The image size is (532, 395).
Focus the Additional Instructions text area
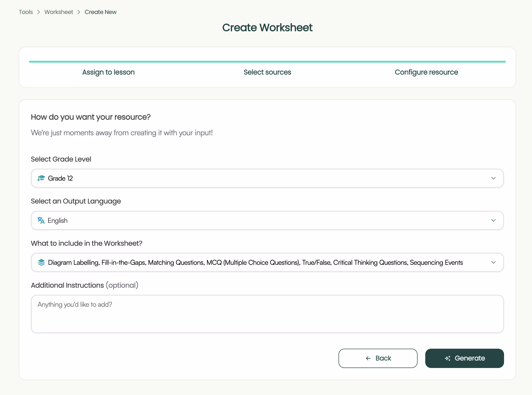(267, 314)
